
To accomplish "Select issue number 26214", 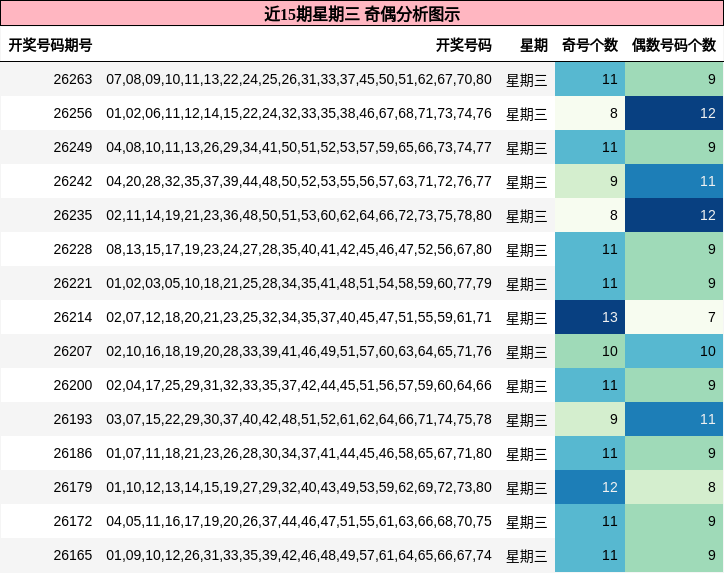I will click(72, 317).
